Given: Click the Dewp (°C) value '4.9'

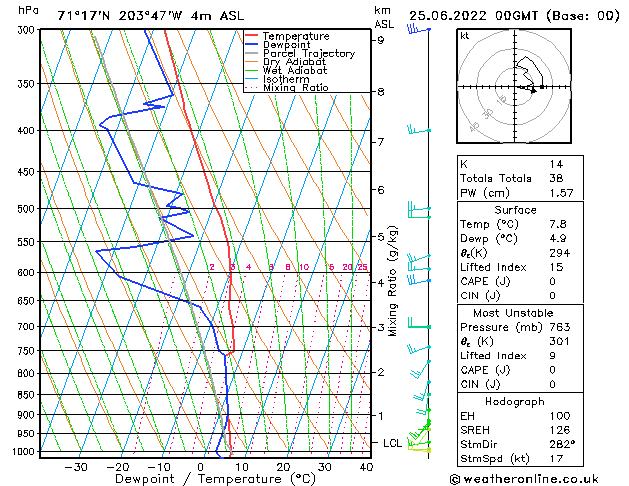Looking at the screenshot, I should (x=558, y=238).
